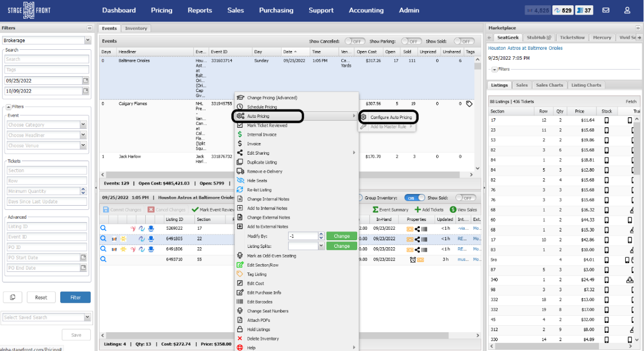Open the Reports menu

(200, 11)
